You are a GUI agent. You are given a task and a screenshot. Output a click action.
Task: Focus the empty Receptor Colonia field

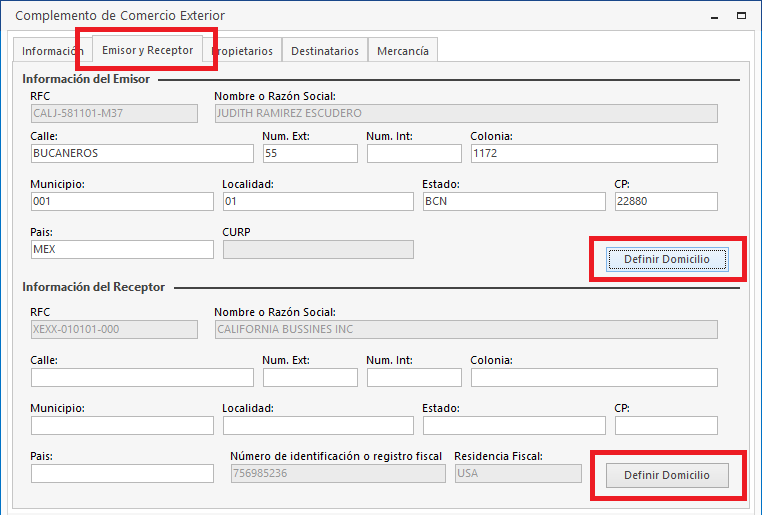pyautogui.click(x=593, y=378)
